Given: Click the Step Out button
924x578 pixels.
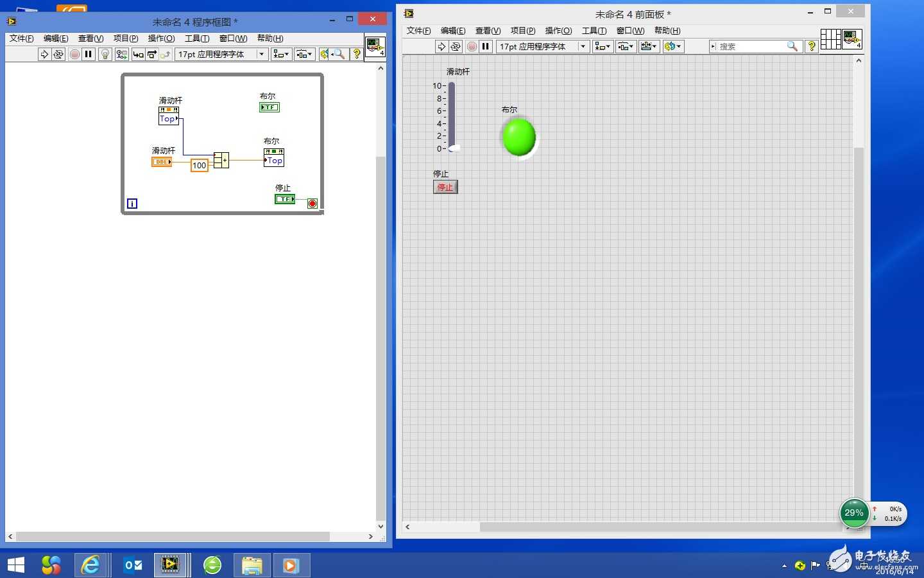Looking at the screenshot, I should pyautogui.click(x=166, y=55).
